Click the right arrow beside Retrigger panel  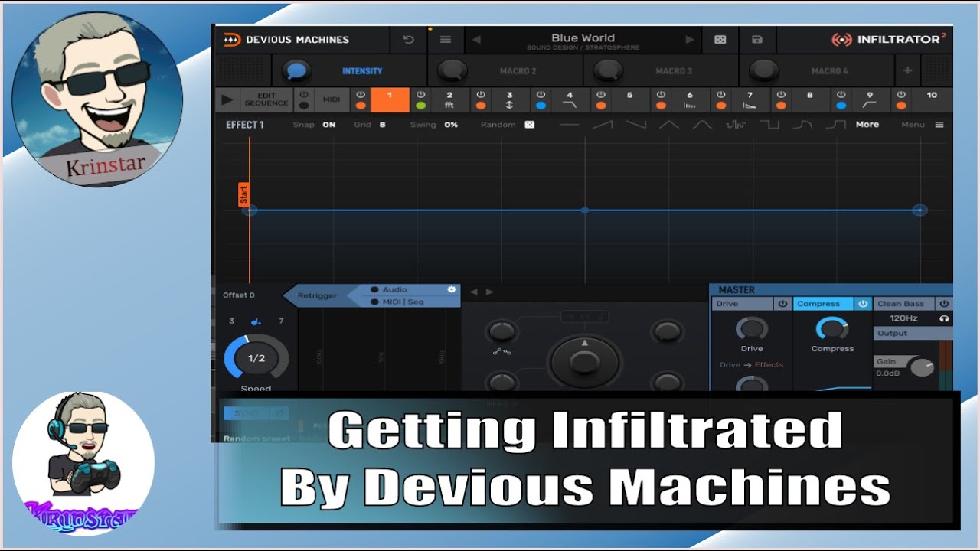(489, 292)
